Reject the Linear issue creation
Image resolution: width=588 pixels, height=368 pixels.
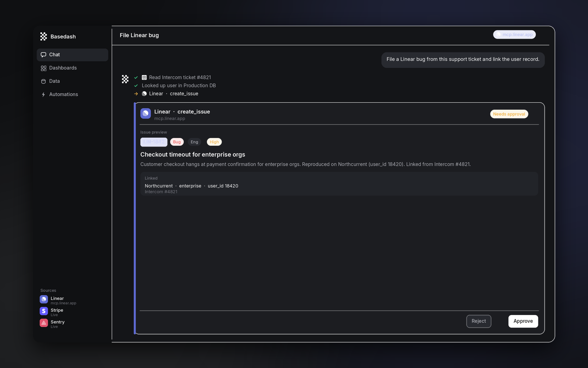[478, 321]
